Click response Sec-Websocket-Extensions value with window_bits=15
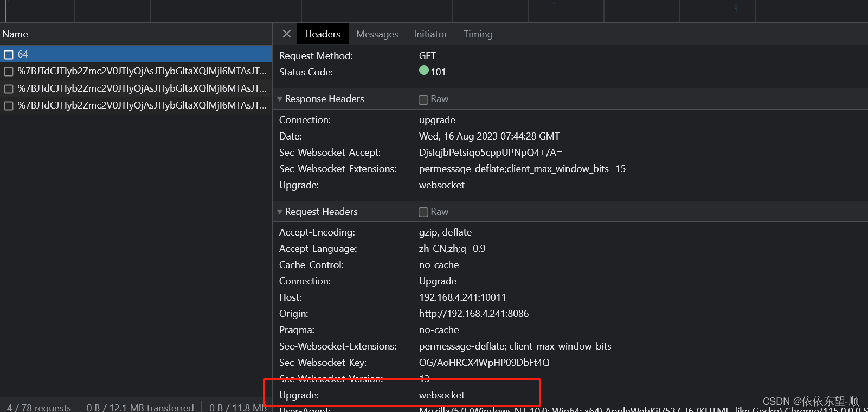The image size is (868, 412). click(x=522, y=169)
